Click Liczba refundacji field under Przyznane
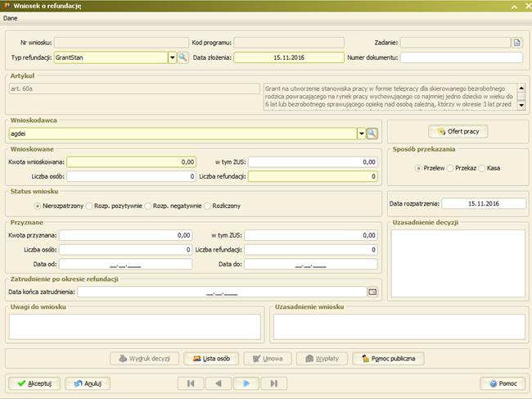This screenshot has width=532, height=399. click(311, 250)
